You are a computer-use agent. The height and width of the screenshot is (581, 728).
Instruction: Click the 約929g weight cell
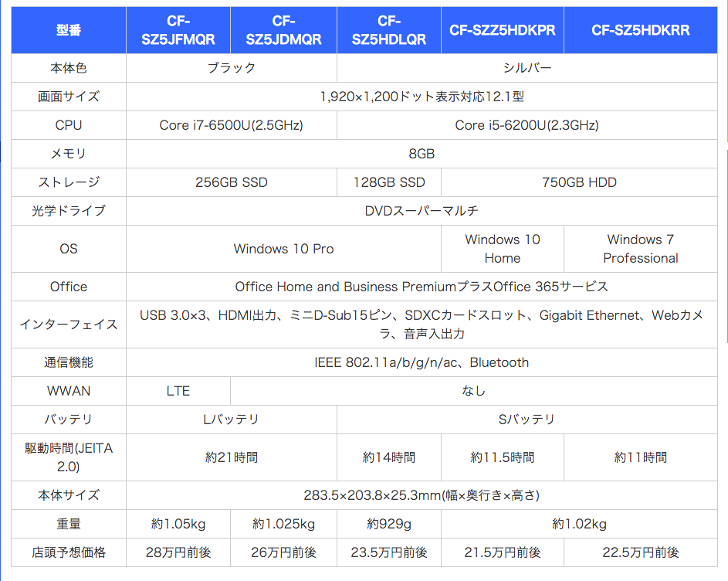tap(389, 525)
